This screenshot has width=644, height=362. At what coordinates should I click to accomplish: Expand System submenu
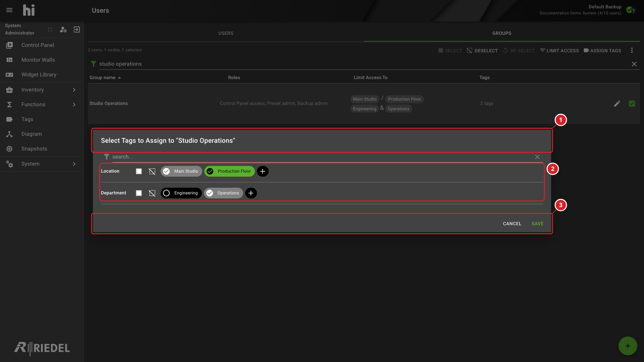point(42,164)
